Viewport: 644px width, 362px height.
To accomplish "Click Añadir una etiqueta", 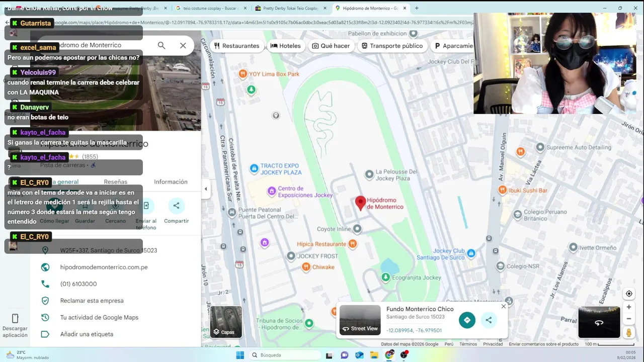I will [x=87, y=334].
